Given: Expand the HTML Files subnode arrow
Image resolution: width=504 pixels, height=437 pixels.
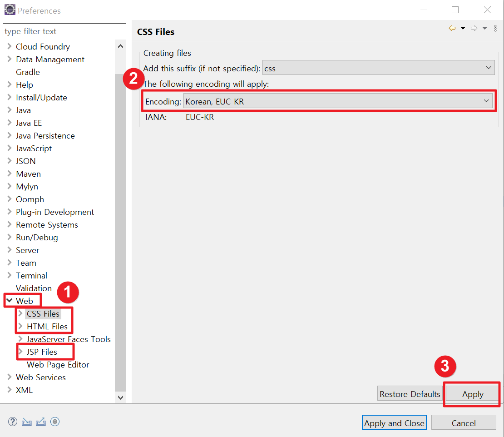Looking at the screenshot, I should (20, 326).
